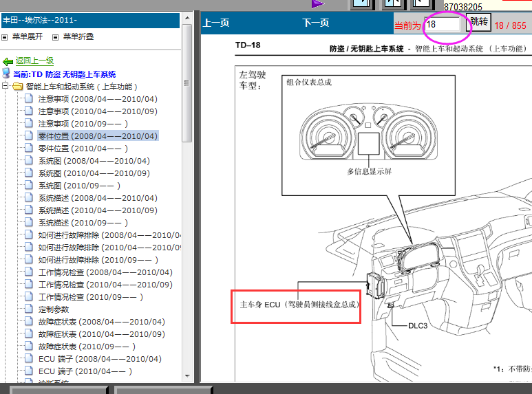Click 菜单折叠 to collapse all menus
The height and width of the screenshot is (394, 532).
(x=78, y=36)
